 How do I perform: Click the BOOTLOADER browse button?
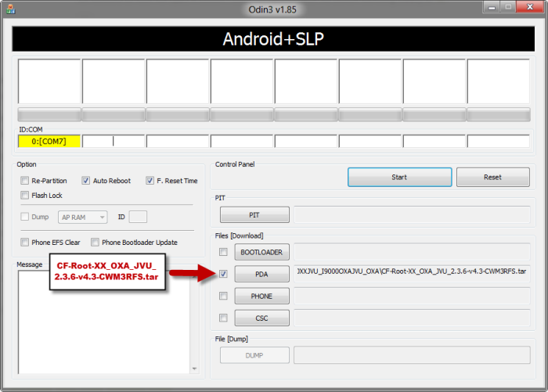[x=261, y=252]
